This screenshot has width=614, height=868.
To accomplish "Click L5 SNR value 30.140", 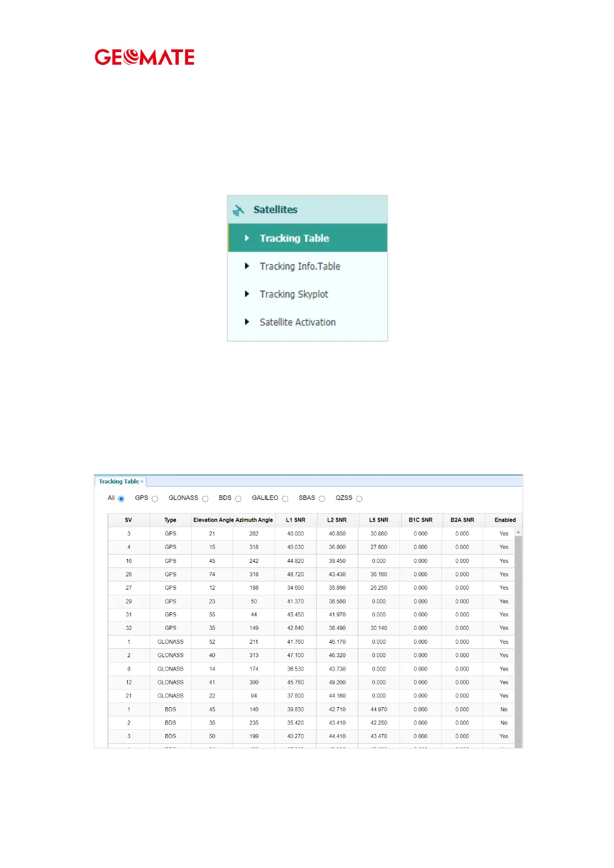I will 379,628.
